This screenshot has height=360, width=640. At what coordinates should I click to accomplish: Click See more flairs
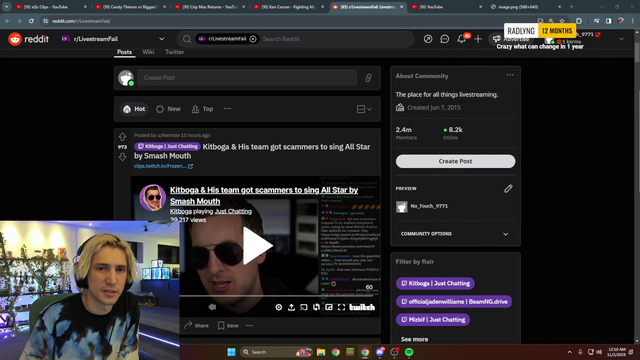point(414,339)
